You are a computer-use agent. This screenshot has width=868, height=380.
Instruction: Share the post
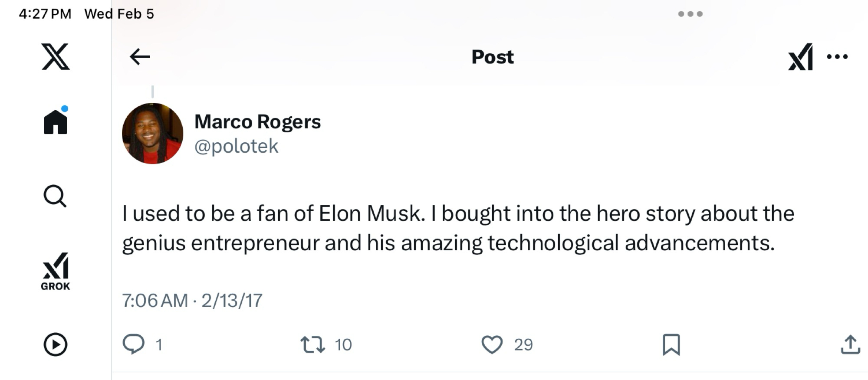(x=850, y=344)
